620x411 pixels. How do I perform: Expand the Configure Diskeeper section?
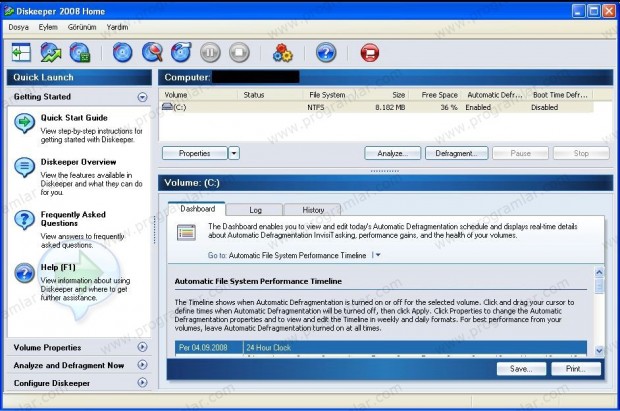coord(142,383)
